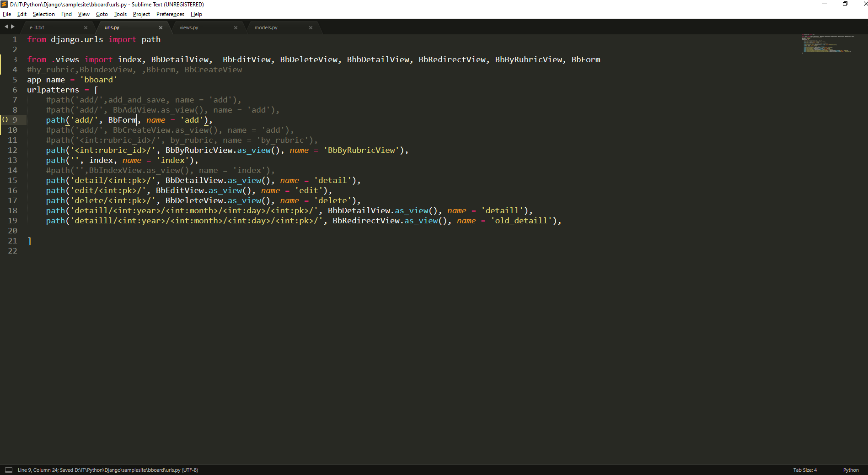
Task: Close the urls.py tab
Action: [x=161, y=27]
